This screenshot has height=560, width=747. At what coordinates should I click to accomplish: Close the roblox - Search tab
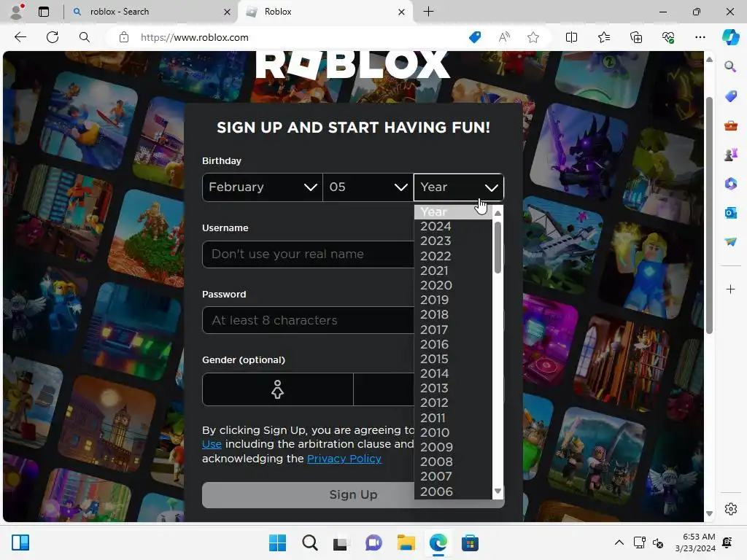pos(228,12)
